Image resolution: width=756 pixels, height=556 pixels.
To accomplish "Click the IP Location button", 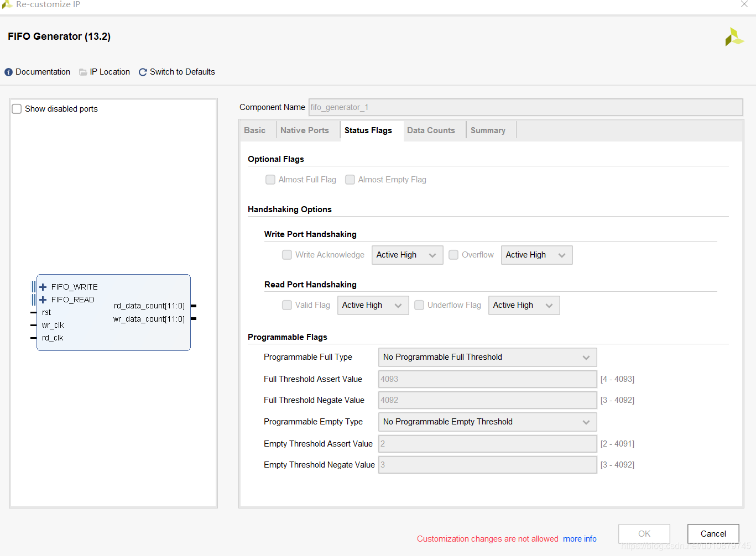I will tap(110, 72).
